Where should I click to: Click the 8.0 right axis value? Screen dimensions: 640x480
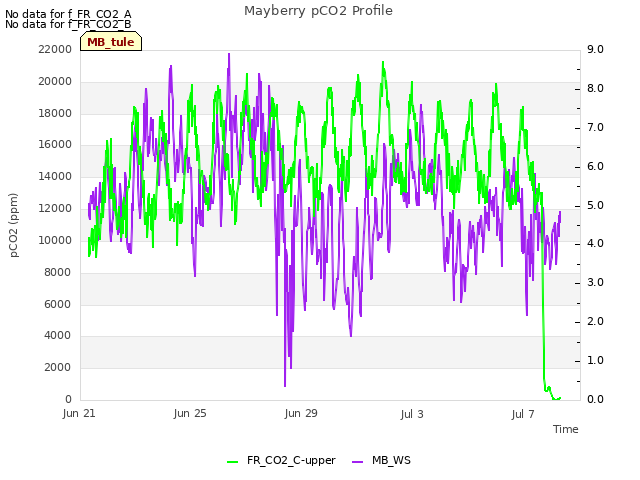(595, 89)
